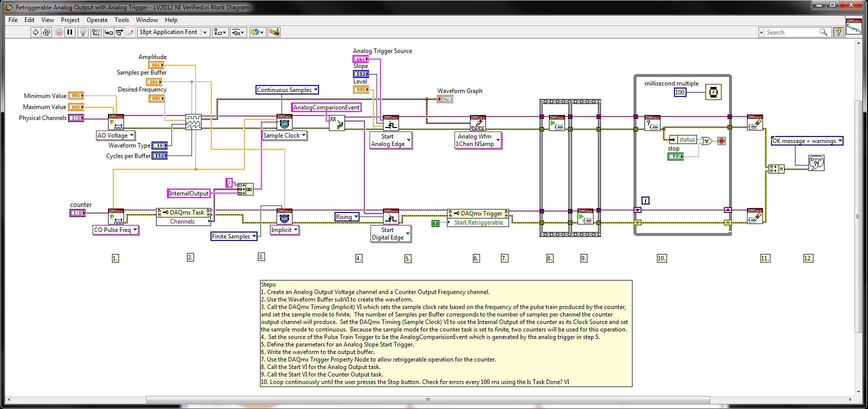Select the Or function in the loop

[x=706, y=141]
